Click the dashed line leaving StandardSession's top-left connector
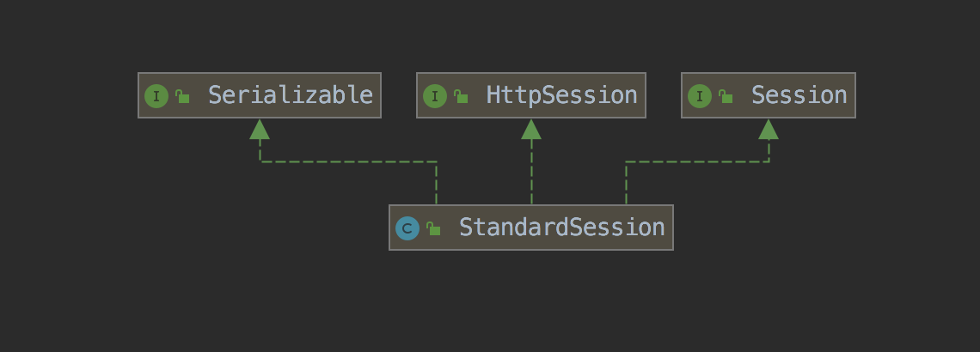 pyautogui.click(x=436, y=184)
